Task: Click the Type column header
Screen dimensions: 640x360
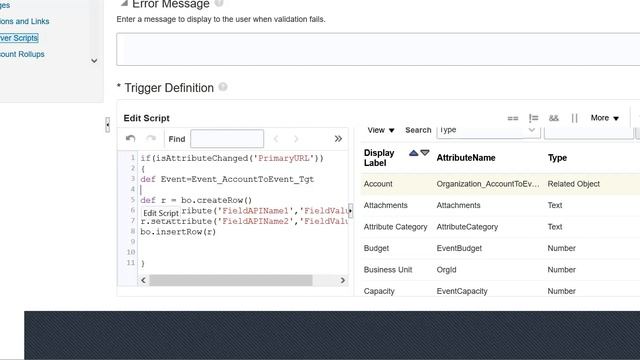Action: [x=557, y=158]
